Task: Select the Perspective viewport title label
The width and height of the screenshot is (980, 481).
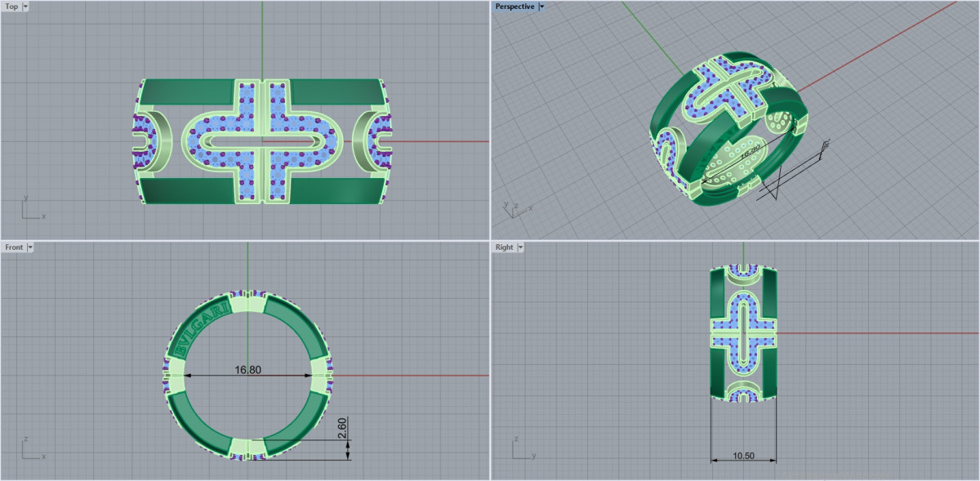Action: (x=514, y=7)
